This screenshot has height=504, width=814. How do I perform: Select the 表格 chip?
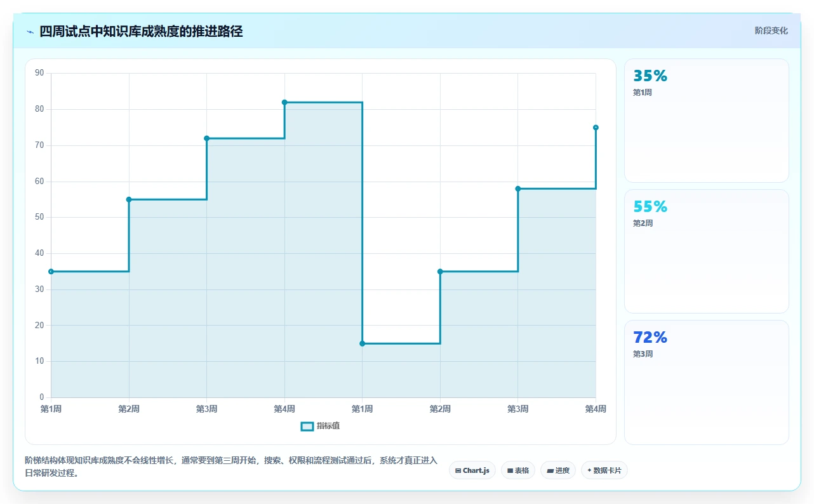coord(518,470)
